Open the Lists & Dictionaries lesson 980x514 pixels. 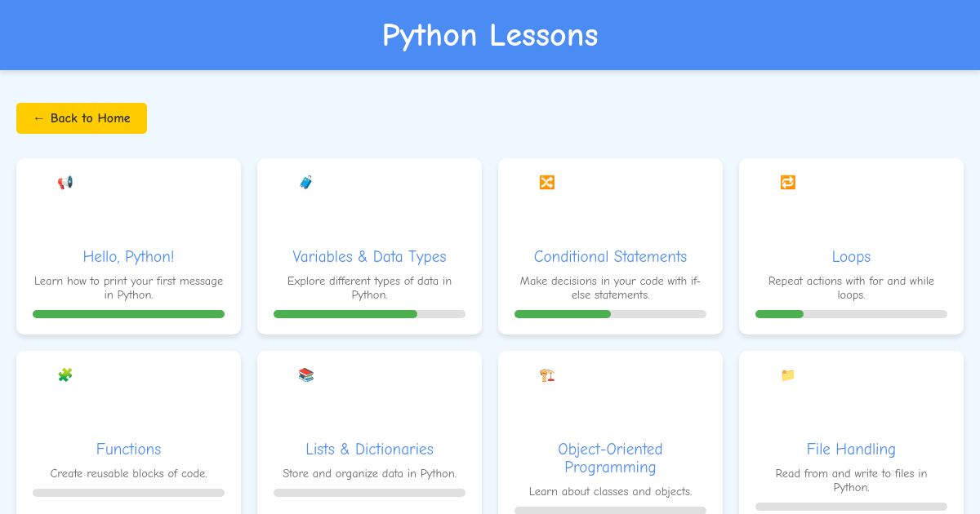tap(369, 449)
